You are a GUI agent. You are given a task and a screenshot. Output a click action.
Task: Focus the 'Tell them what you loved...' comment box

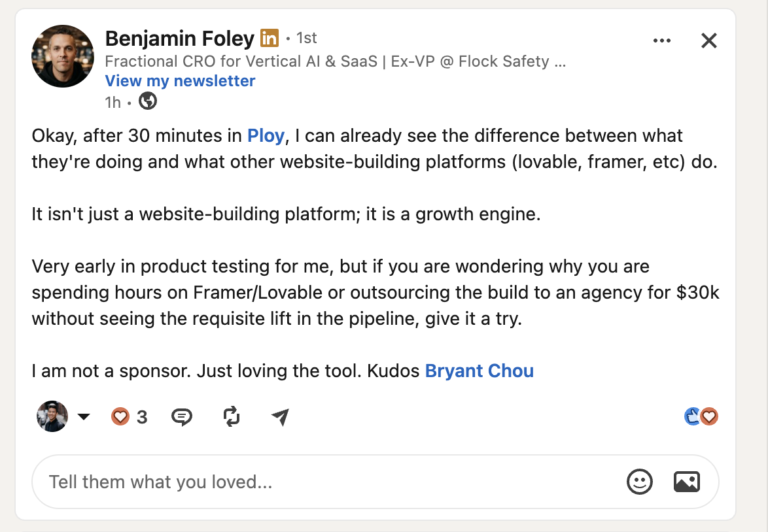point(375,482)
